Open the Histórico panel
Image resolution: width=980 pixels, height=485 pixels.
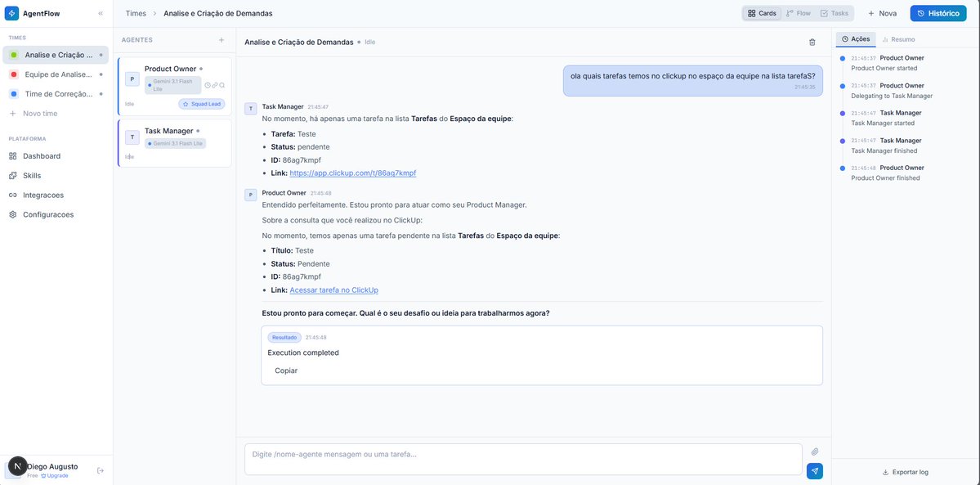pyautogui.click(x=938, y=13)
